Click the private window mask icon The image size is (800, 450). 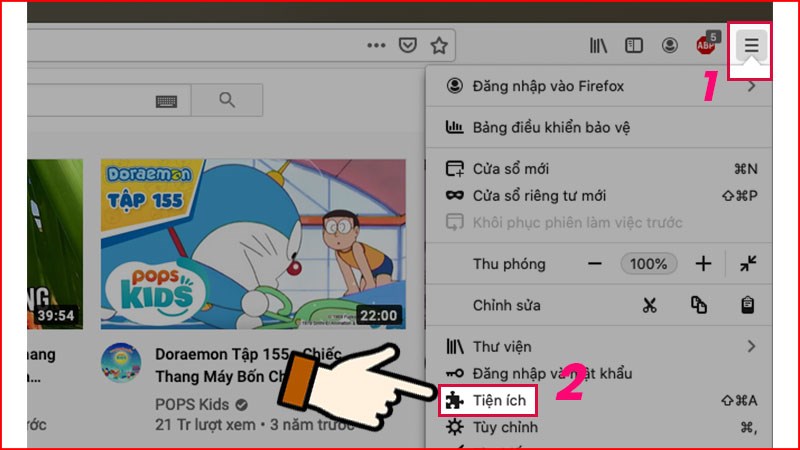click(455, 195)
